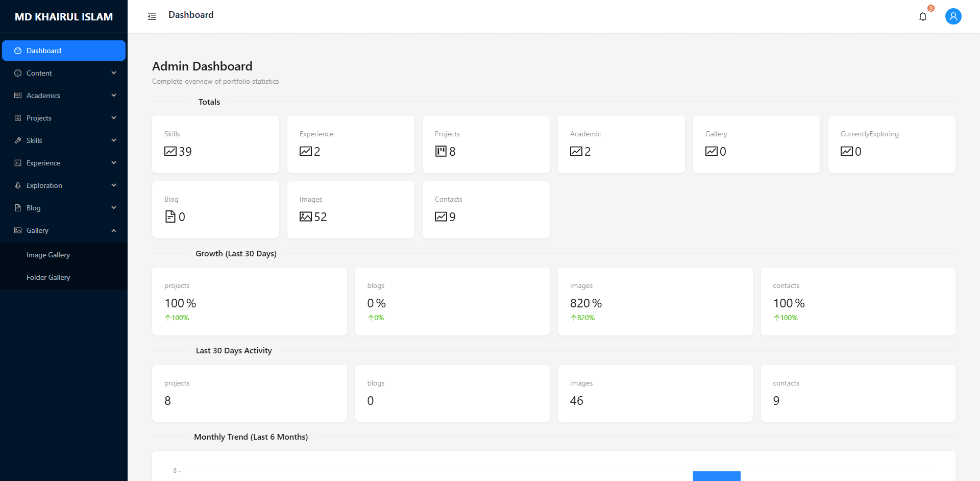
Task: Select the Content sidebar icon
Action: tap(18, 73)
